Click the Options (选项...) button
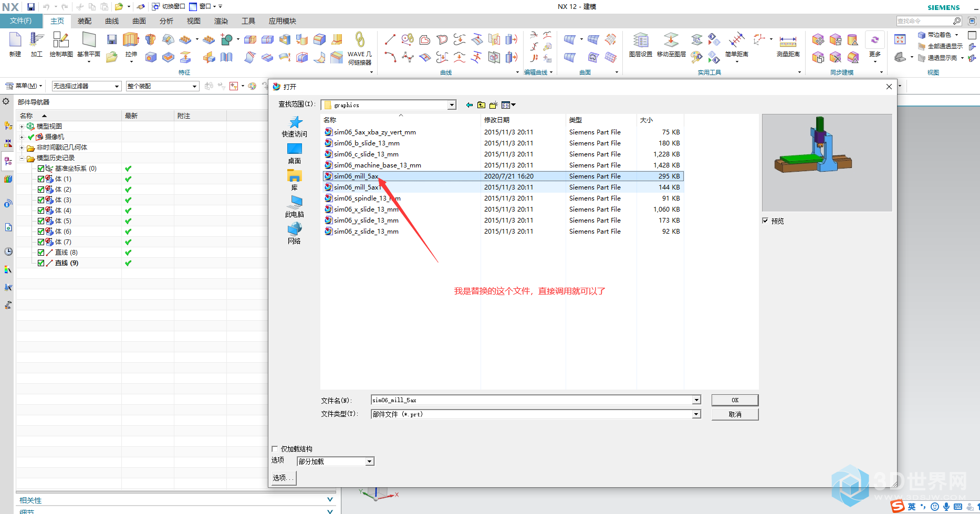 click(x=284, y=478)
